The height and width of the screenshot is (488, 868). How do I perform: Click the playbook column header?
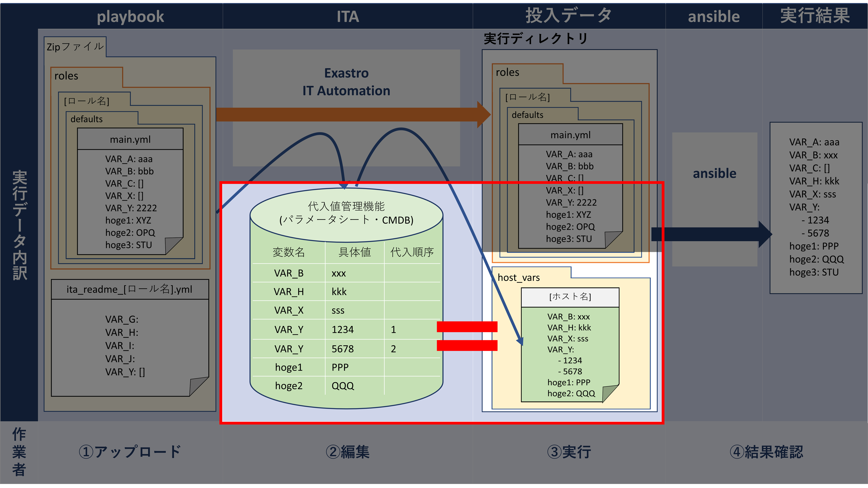(x=130, y=16)
